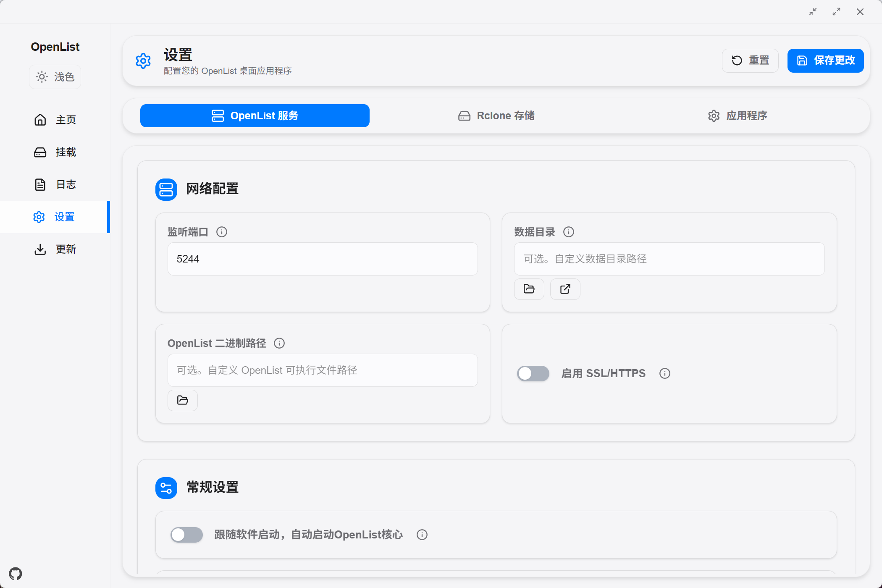Click the 监听端口 input field

(x=323, y=259)
